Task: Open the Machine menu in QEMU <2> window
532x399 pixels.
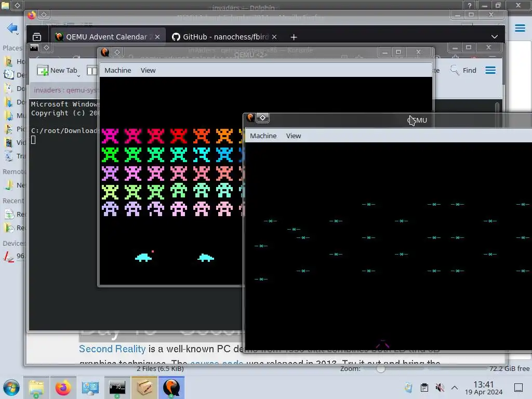Action: coord(117,70)
